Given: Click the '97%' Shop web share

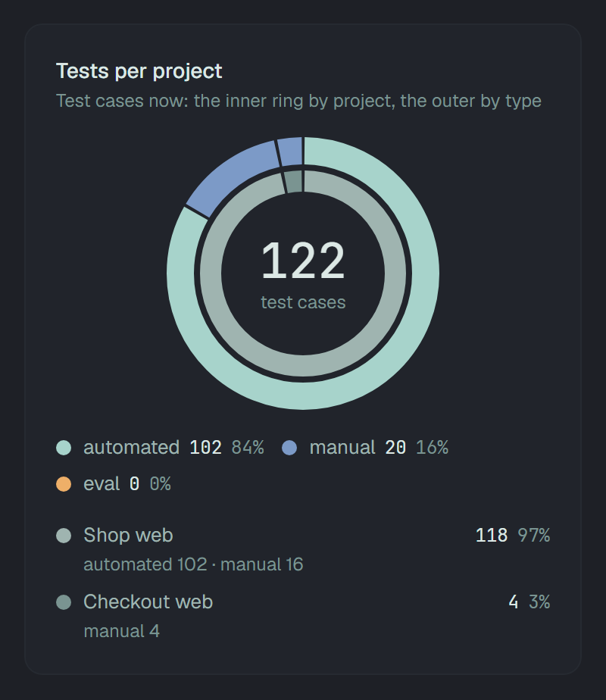Looking at the screenshot, I should point(534,536).
